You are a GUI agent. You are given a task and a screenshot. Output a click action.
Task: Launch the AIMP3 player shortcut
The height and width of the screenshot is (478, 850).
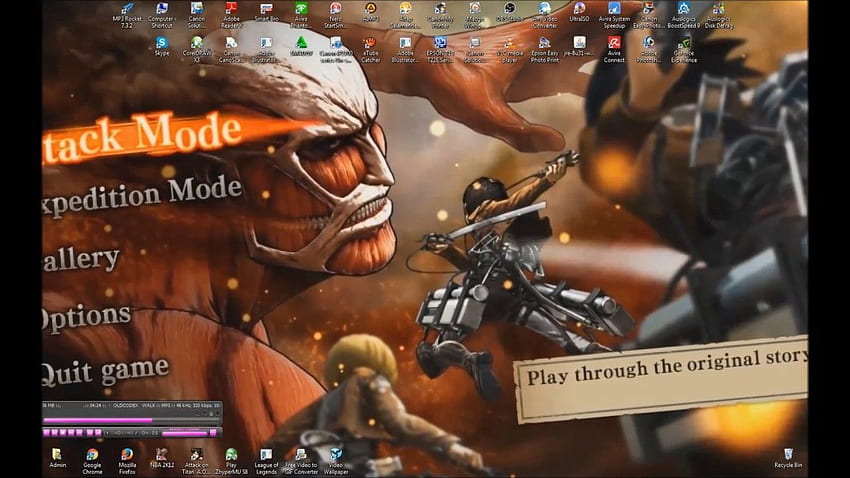(371, 12)
